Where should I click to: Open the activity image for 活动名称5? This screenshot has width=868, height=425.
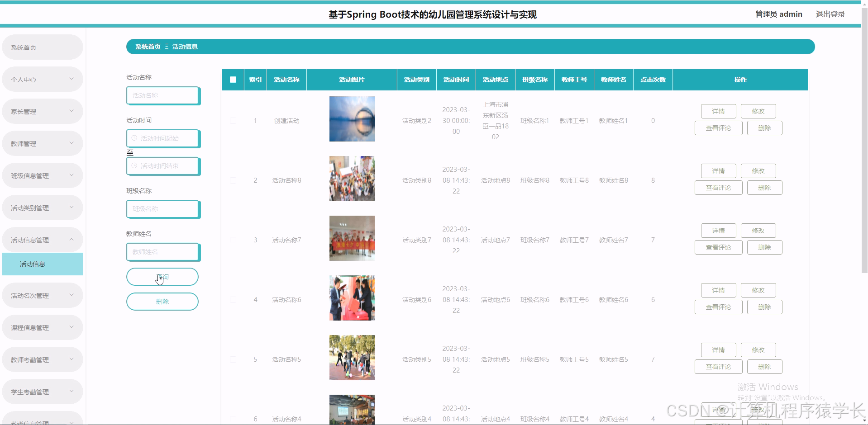[352, 358]
